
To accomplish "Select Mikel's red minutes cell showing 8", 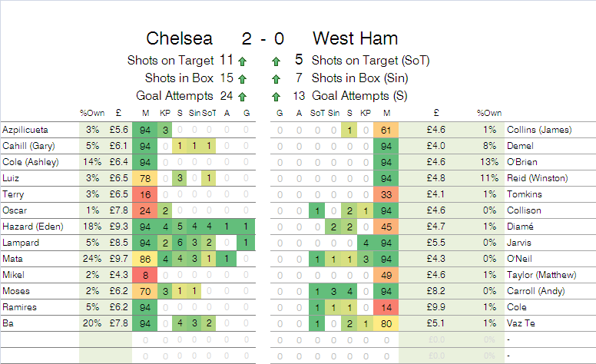I will tap(145, 275).
